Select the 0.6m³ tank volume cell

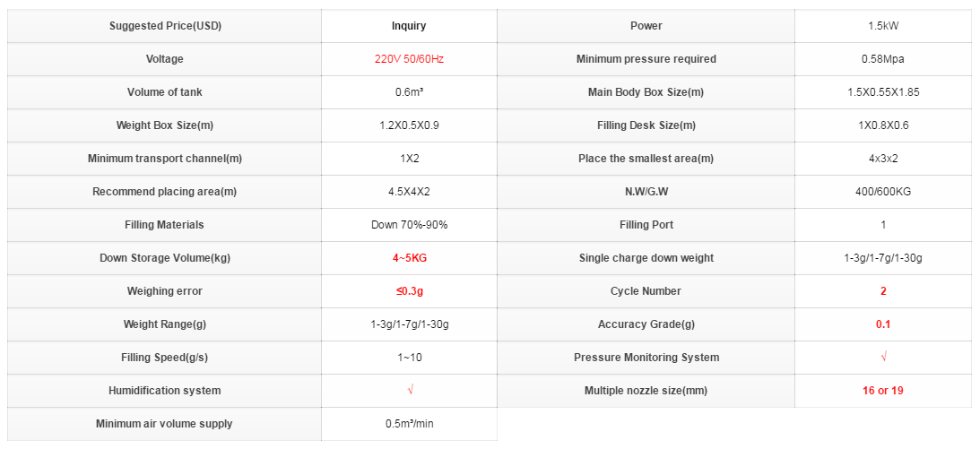click(410, 92)
